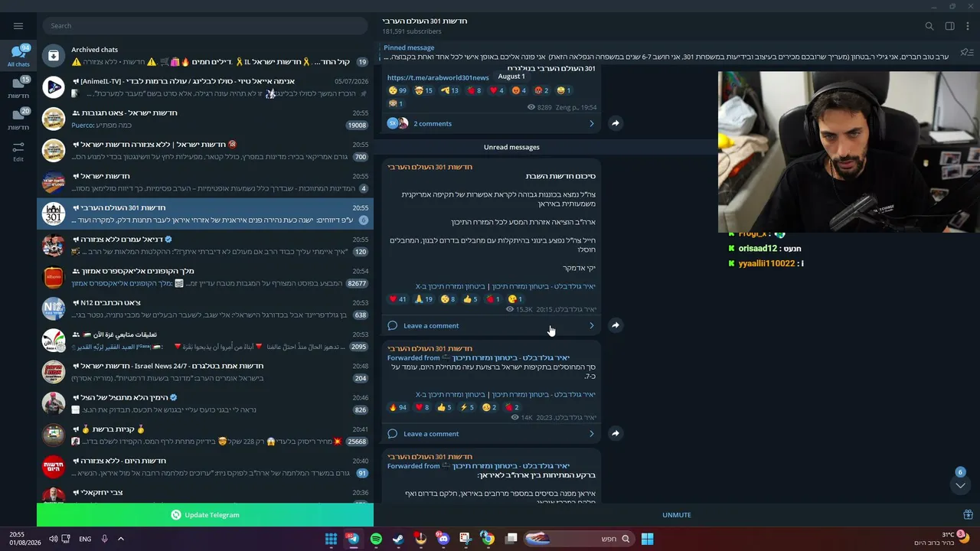Image resolution: width=980 pixels, height=551 pixels.
Task: Expand comments chevron on the 15.3K-views post
Action: tap(591, 325)
